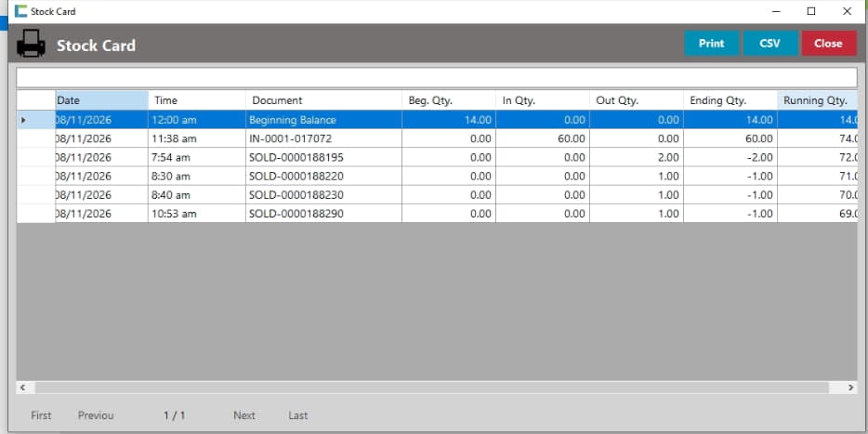Select the SOLD-0000188195 document cell
Image resolution: width=868 pixels, height=434 pixels.
point(323,157)
